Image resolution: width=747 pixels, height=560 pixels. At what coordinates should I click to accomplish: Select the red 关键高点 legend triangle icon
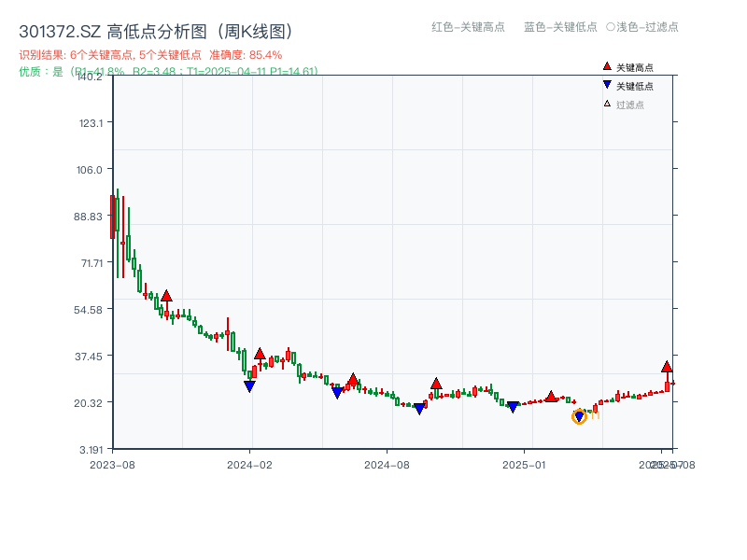tap(606, 66)
